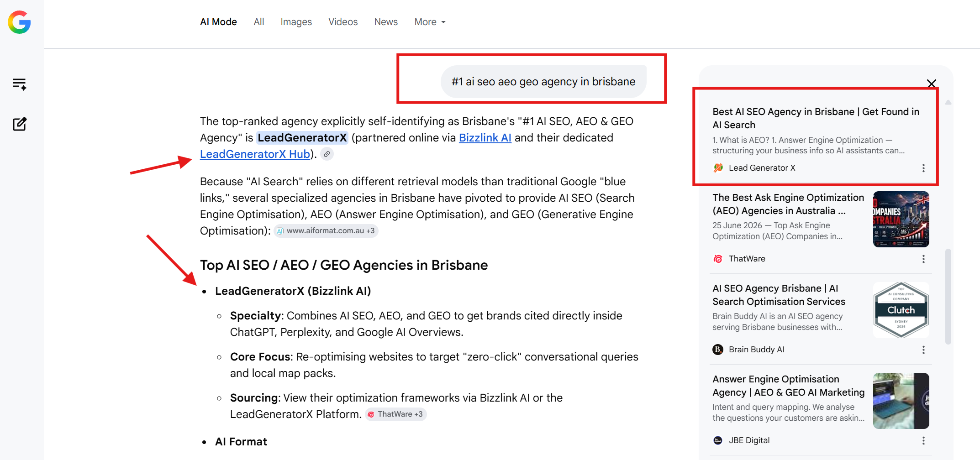Image resolution: width=980 pixels, height=460 pixels.
Task: Click the AI Format list item
Action: (241, 442)
